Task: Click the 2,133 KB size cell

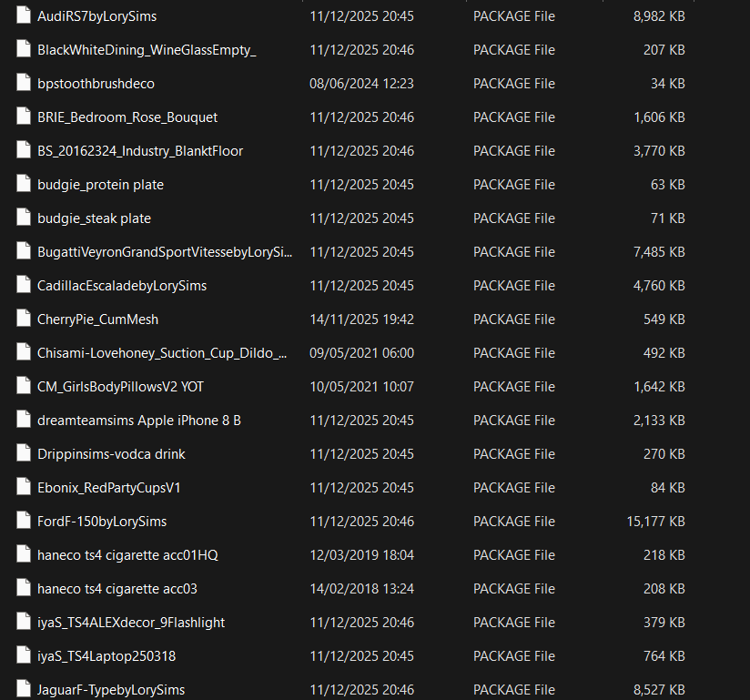Action: coord(659,421)
